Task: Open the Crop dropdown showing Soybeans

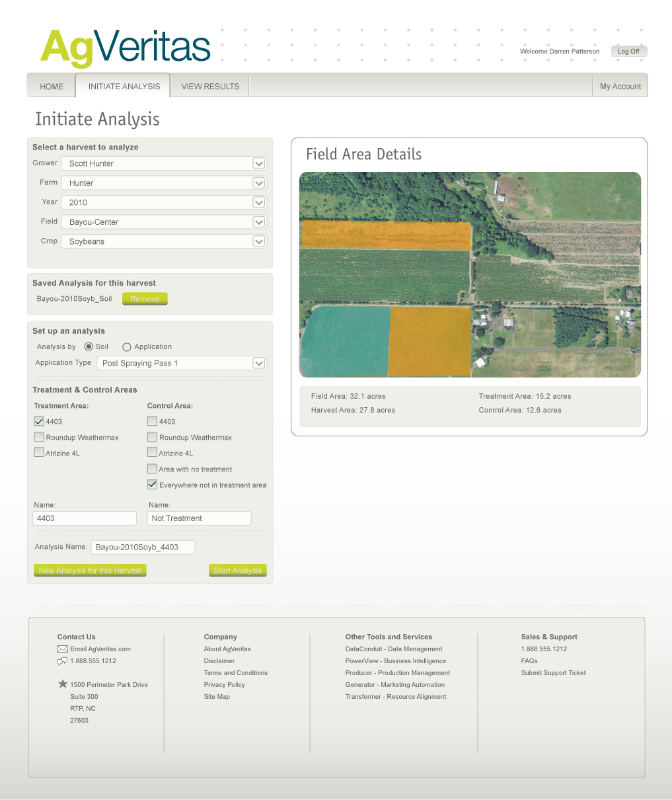Action: (x=164, y=241)
